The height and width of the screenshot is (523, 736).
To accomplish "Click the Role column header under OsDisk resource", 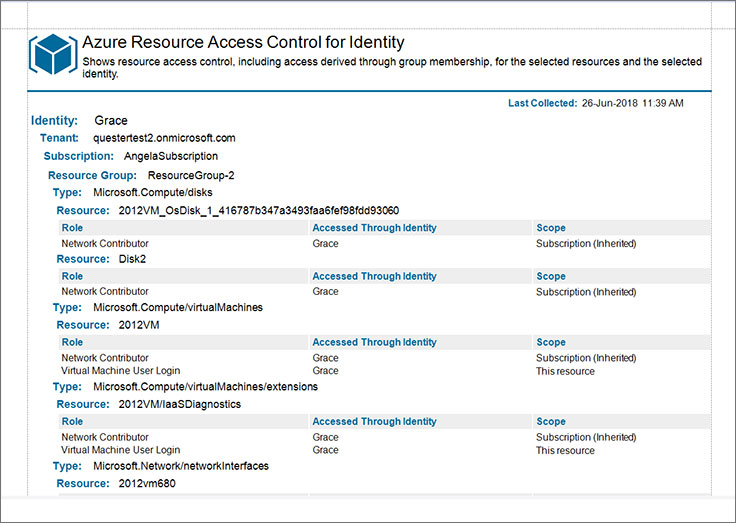I will coord(72,228).
